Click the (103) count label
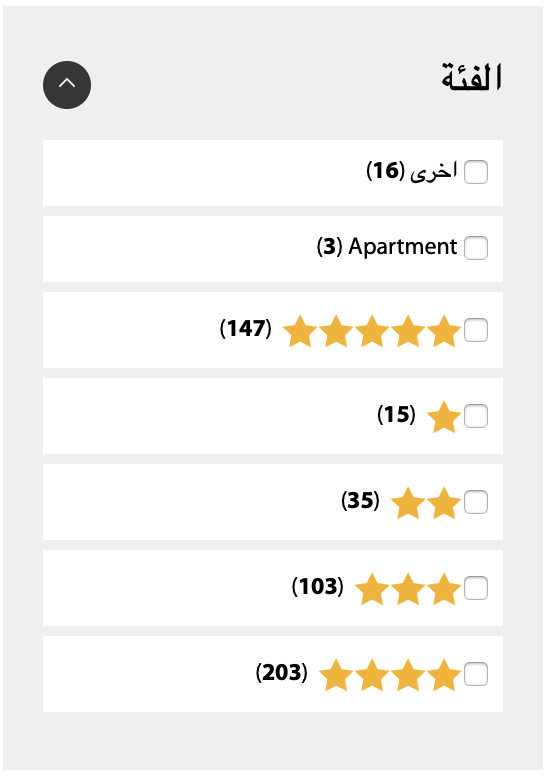This screenshot has height=776, width=550. coord(317,586)
